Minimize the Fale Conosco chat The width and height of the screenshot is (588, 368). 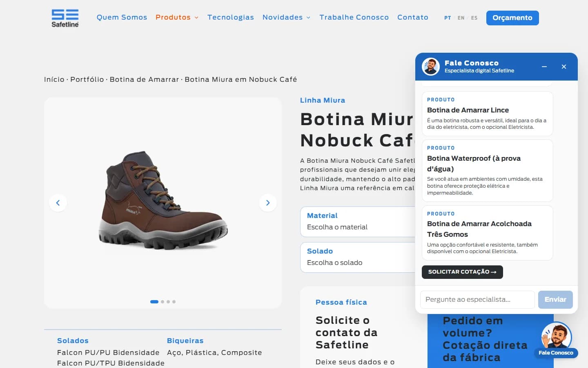[544, 67]
